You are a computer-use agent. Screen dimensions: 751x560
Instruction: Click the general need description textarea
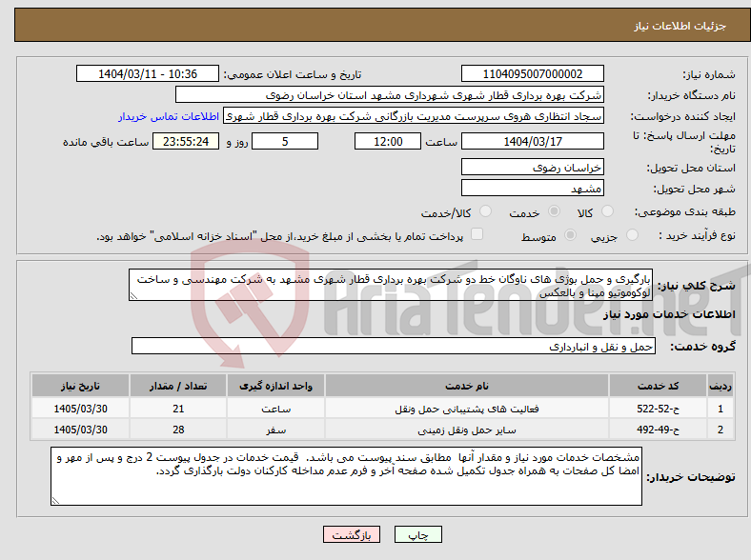click(x=391, y=285)
